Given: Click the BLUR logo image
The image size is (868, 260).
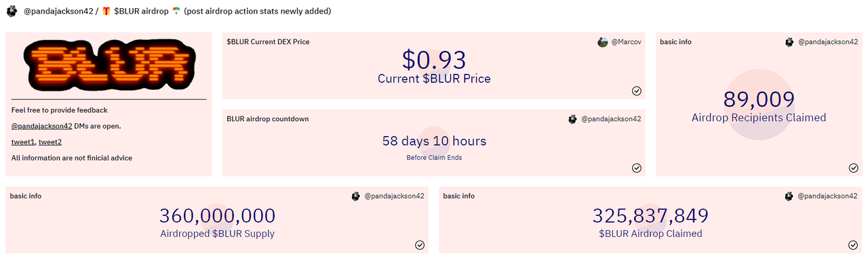Looking at the screenshot, I should click(x=108, y=64).
